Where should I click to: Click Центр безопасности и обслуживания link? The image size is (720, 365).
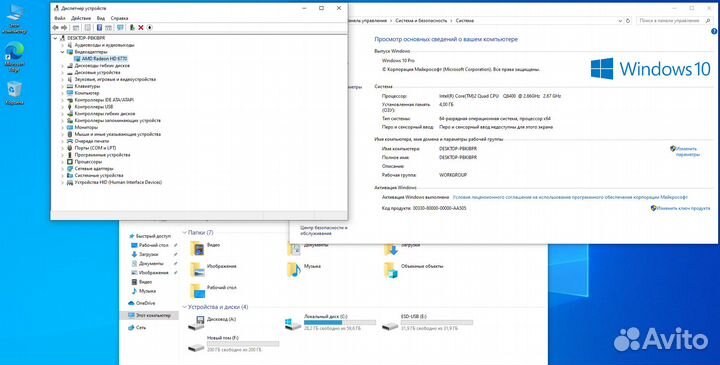tap(323, 230)
